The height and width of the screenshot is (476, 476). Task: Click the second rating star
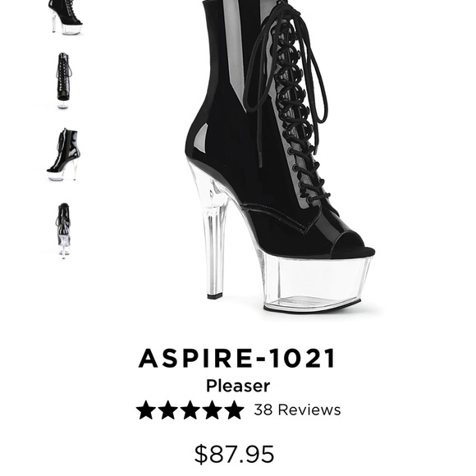click(168, 410)
